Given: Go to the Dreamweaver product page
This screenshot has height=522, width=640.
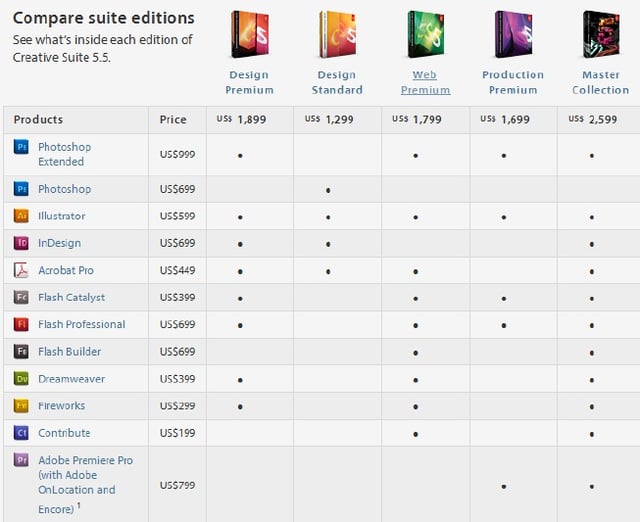Looking at the screenshot, I should click(x=71, y=379).
